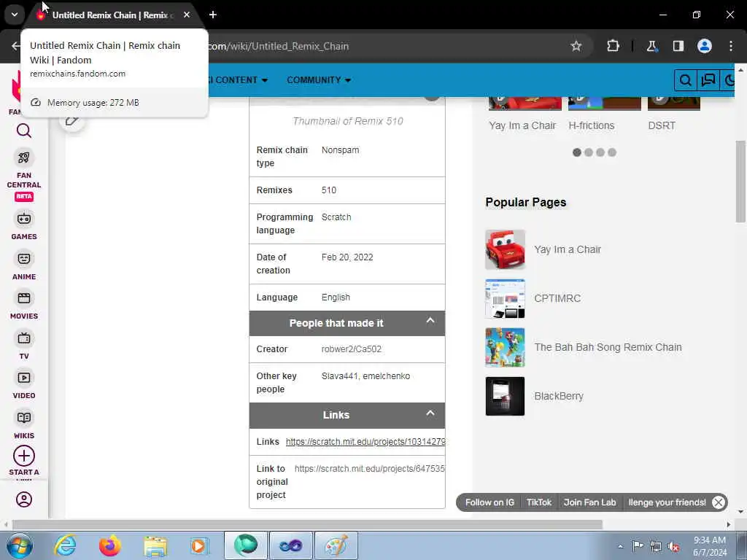Click the BlackBerry phone thumbnail
This screenshot has width=747, height=560.
click(x=505, y=396)
